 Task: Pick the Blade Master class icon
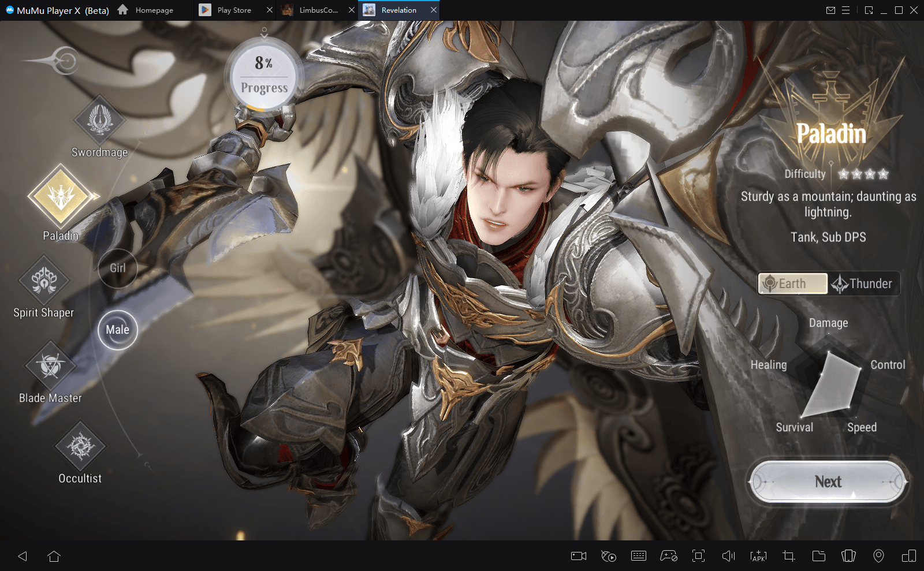point(50,365)
